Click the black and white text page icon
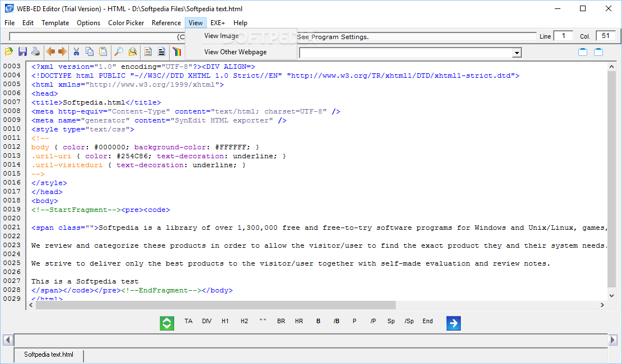This screenshot has width=622, height=364. tap(161, 51)
